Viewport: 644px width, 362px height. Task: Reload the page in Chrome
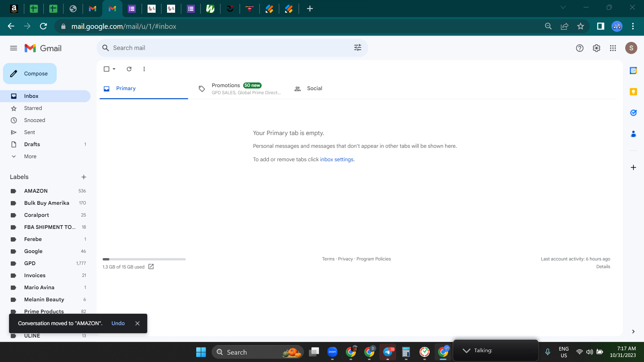[x=43, y=26]
